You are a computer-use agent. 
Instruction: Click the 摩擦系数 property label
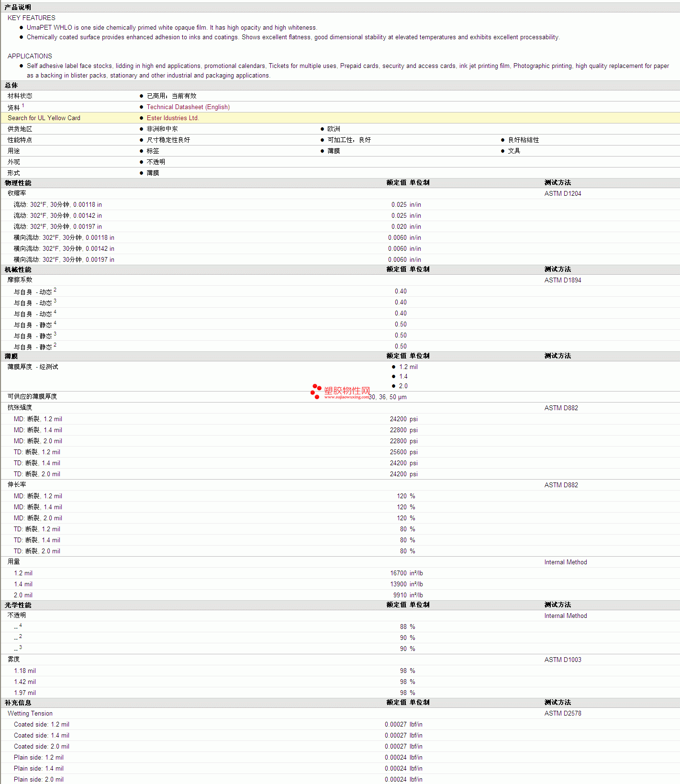pos(20,280)
